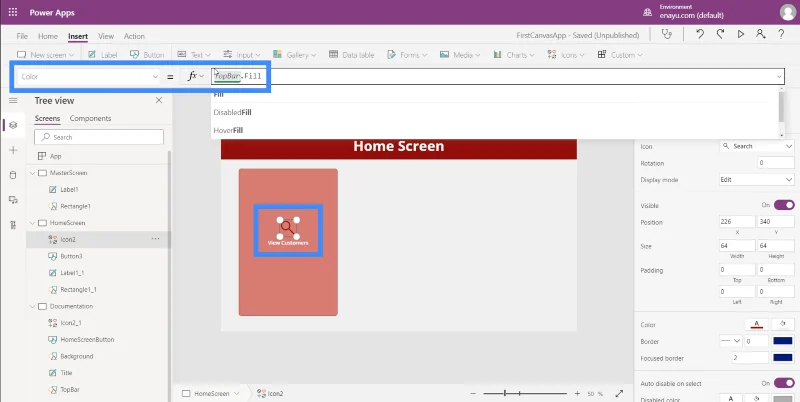This screenshot has width=800, height=402.
Task: Open the Gallery dropdown
Action: point(294,55)
